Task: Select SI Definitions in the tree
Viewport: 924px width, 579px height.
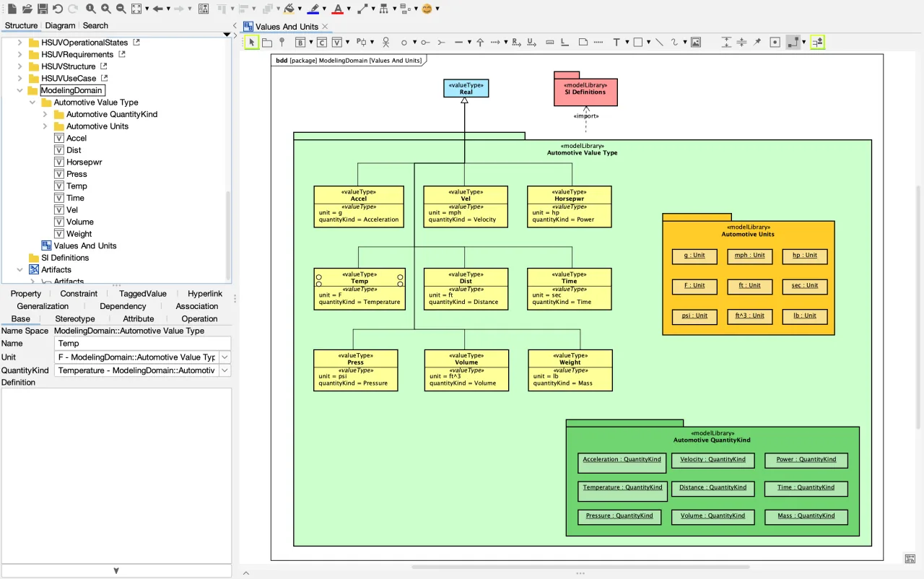Action: click(65, 258)
